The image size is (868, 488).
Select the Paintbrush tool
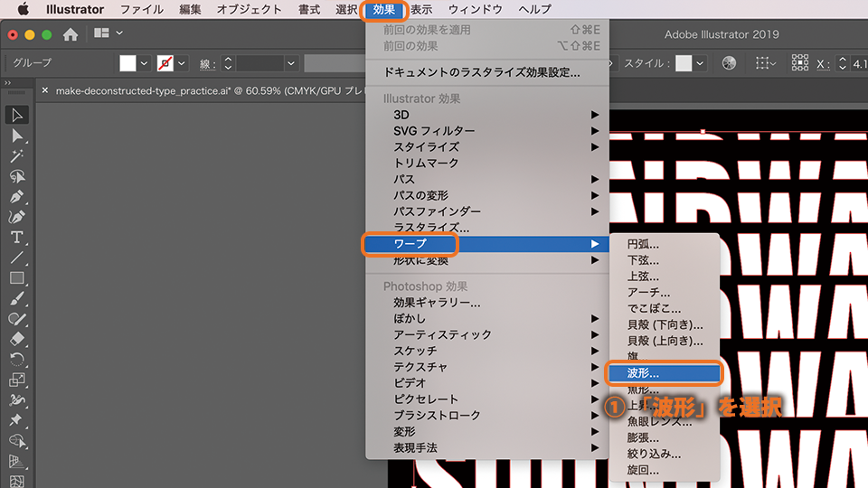pyautogui.click(x=16, y=299)
